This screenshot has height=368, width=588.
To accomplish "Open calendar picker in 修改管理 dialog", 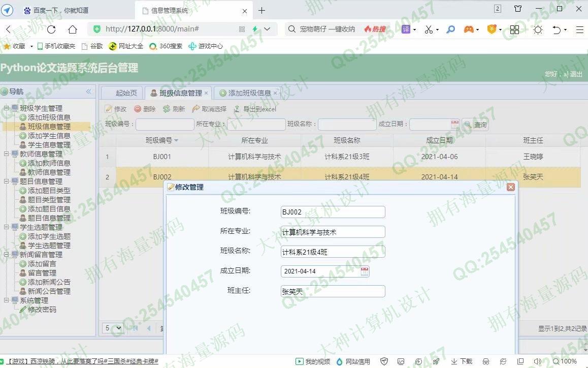I will coord(365,271).
